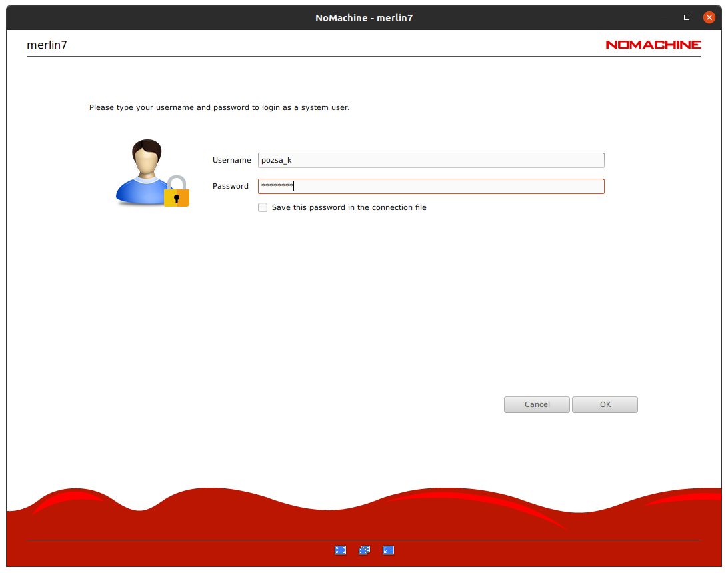Open full screen mode via footer icon
Viewport: 728px width, 573px height.
(x=340, y=550)
